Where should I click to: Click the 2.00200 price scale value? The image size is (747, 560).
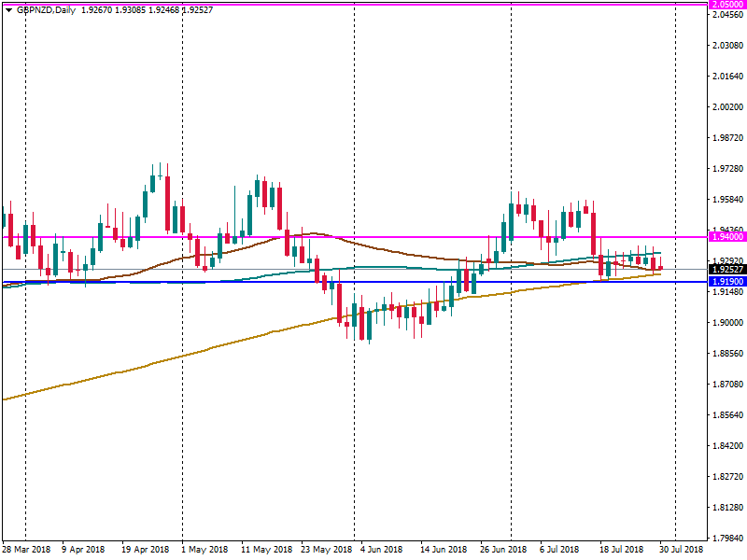(726, 107)
